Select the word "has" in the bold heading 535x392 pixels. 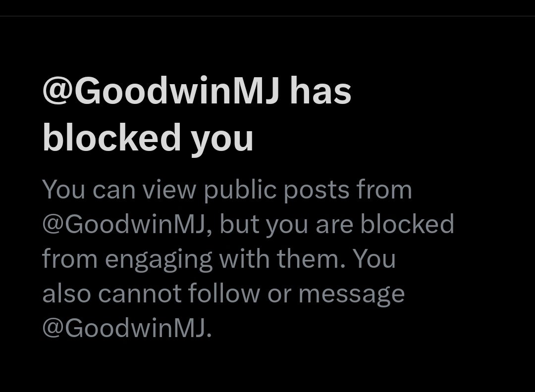321,91
